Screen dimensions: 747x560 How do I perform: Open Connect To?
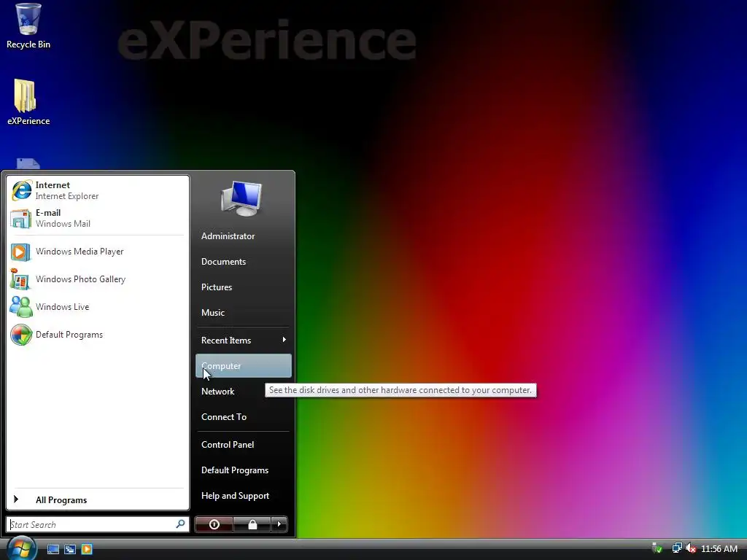244,416
